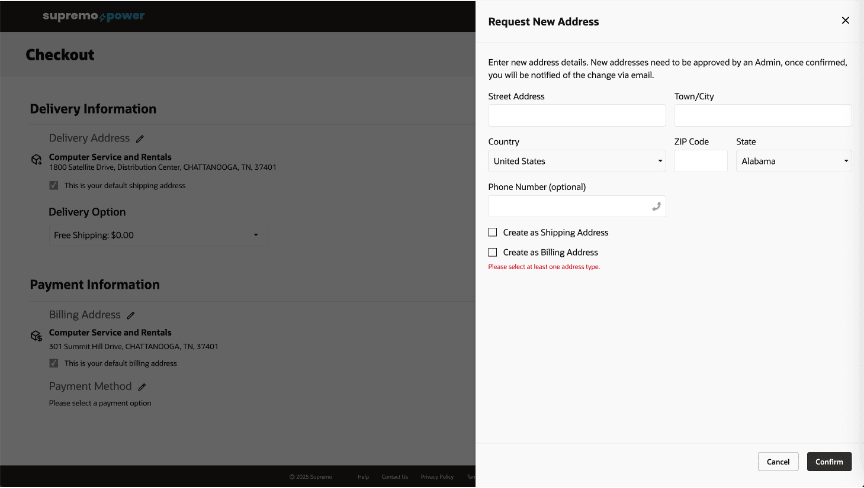Image resolution: width=864 pixels, height=488 pixels.
Task: Open the Privacy Policy footer link
Action: pos(437,477)
